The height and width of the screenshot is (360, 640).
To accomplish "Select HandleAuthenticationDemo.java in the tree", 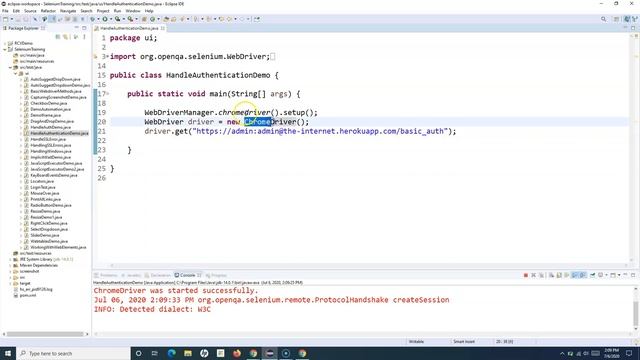I will click(59, 133).
